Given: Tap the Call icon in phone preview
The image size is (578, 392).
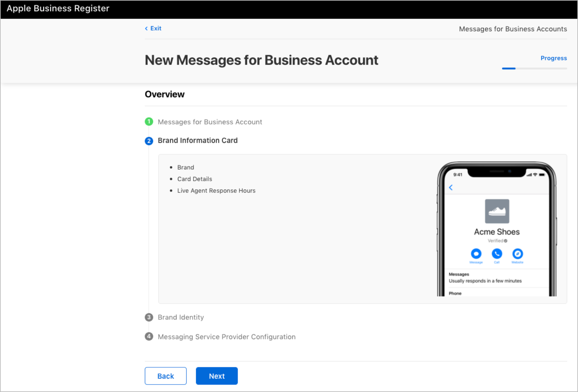Looking at the screenshot, I should [x=497, y=254].
